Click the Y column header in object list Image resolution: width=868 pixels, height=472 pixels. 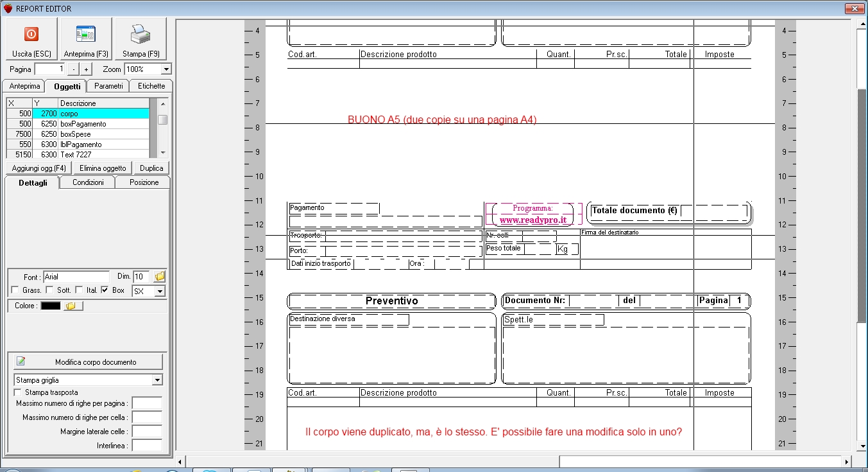tap(46, 103)
